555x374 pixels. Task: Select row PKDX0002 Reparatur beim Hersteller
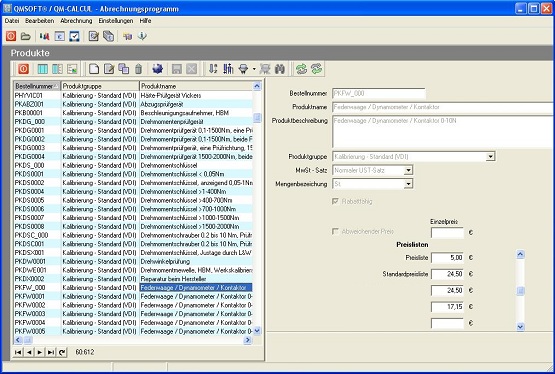(x=133, y=279)
